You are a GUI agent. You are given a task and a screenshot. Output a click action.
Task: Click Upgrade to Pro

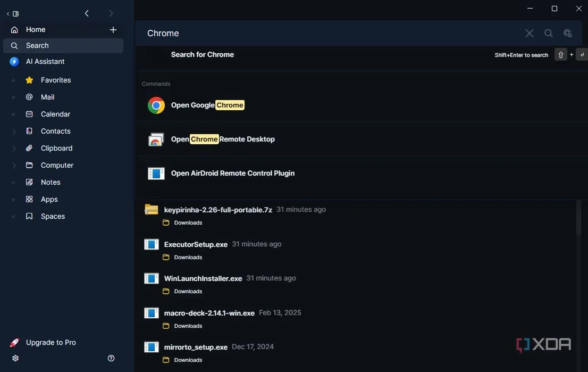pos(51,342)
